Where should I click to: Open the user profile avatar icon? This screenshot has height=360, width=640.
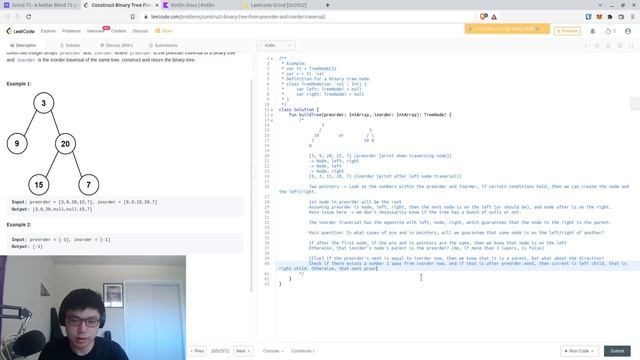[x=628, y=31]
